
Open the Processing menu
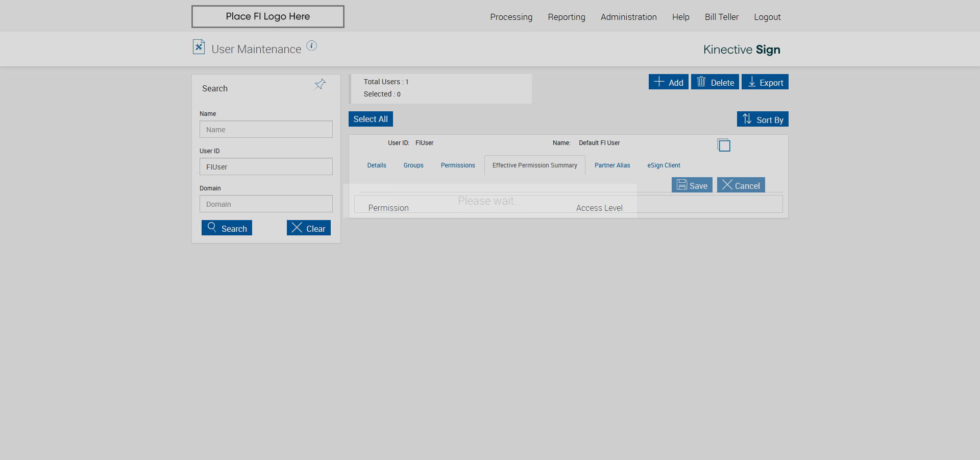coord(511,17)
